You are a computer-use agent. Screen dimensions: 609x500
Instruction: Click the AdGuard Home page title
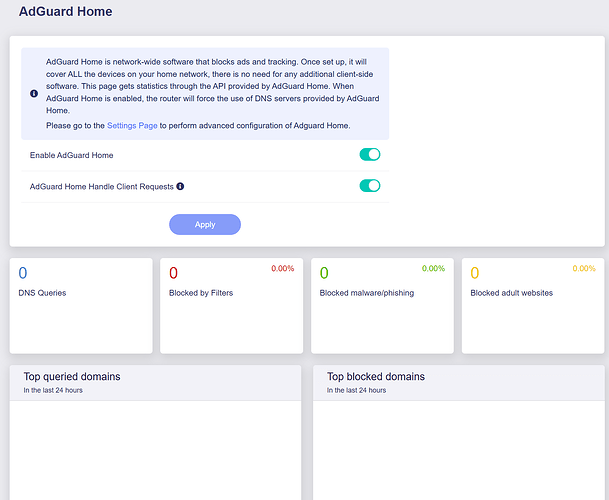[65, 12]
